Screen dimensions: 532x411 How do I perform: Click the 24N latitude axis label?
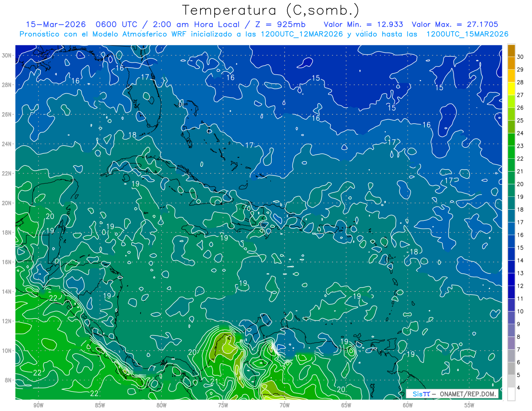[x=8, y=144]
